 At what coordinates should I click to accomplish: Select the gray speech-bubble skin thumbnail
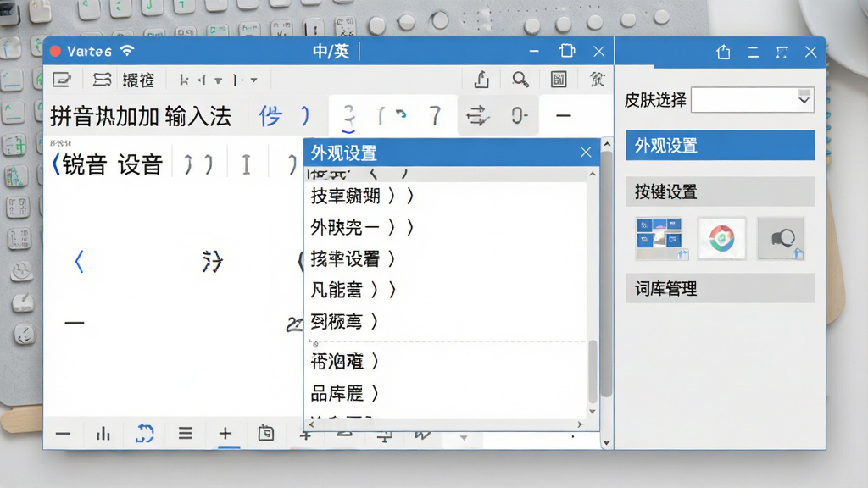click(x=781, y=238)
